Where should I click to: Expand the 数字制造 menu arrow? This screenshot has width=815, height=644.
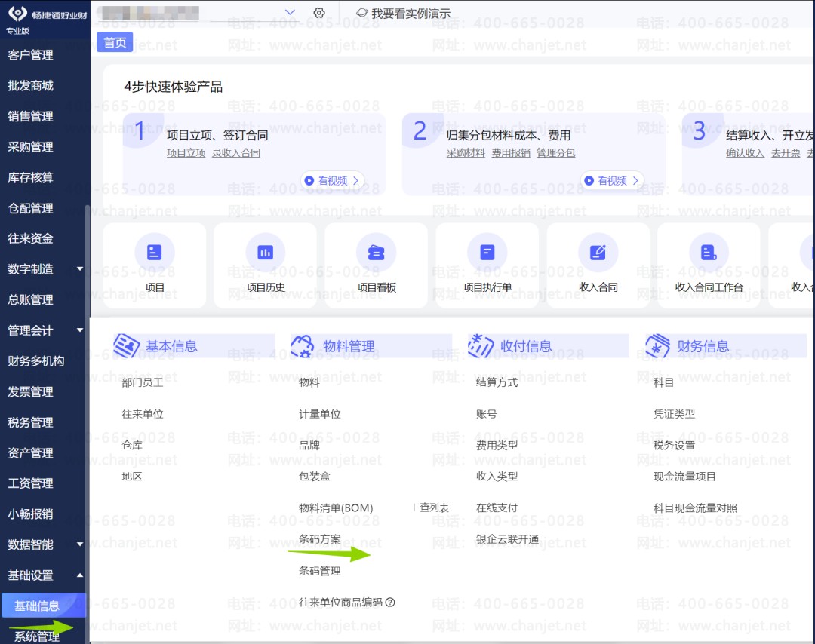coord(80,268)
